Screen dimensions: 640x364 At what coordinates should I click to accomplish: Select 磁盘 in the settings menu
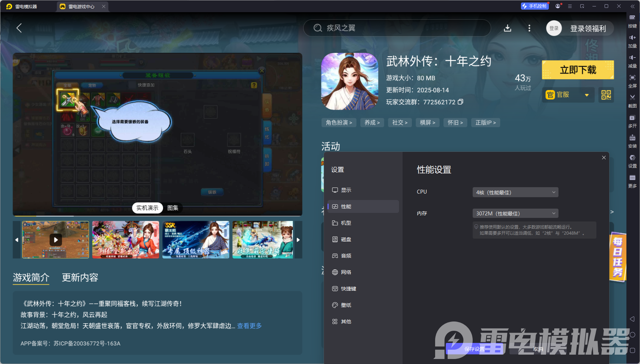(x=363, y=239)
